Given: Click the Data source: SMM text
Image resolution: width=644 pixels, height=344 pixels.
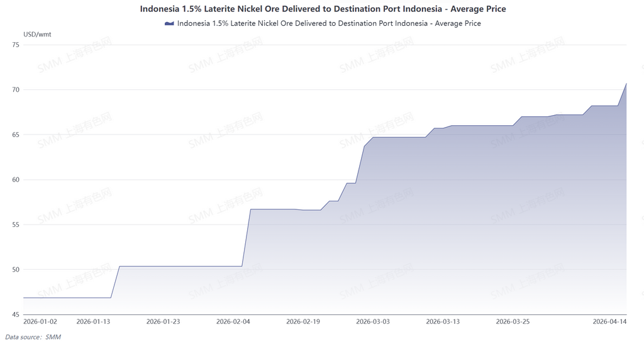Looking at the screenshot, I should [x=33, y=337].
